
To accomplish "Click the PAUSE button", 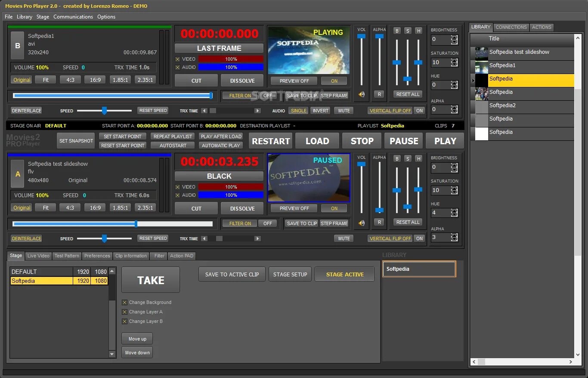I will coord(404,141).
